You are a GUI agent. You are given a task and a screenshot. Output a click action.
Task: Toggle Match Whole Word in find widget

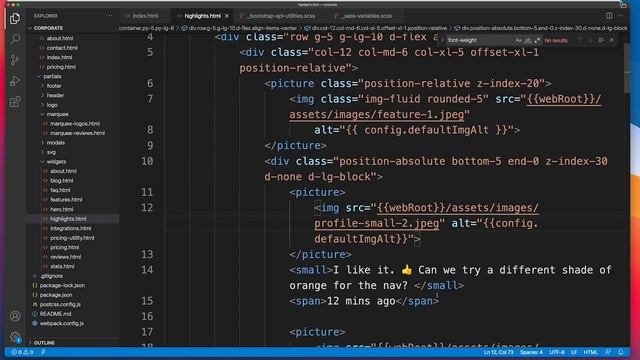(528, 40)
